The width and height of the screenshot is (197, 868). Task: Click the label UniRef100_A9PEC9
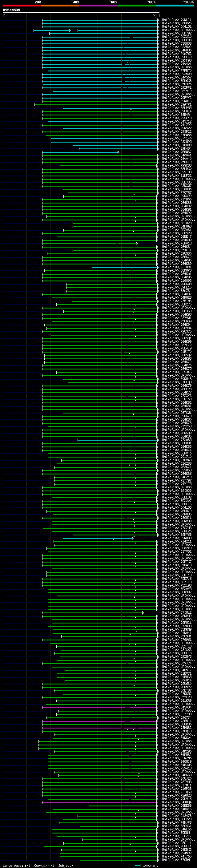click(176, 57)
